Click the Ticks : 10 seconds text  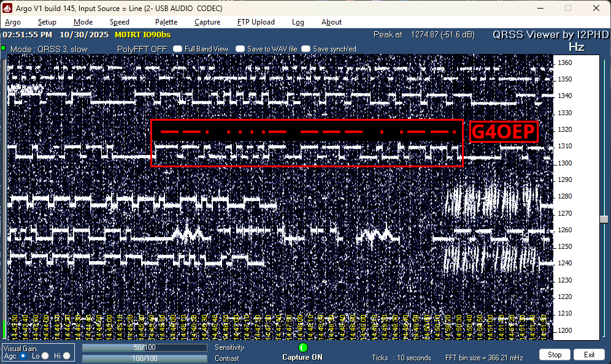[x=401, y=358]
